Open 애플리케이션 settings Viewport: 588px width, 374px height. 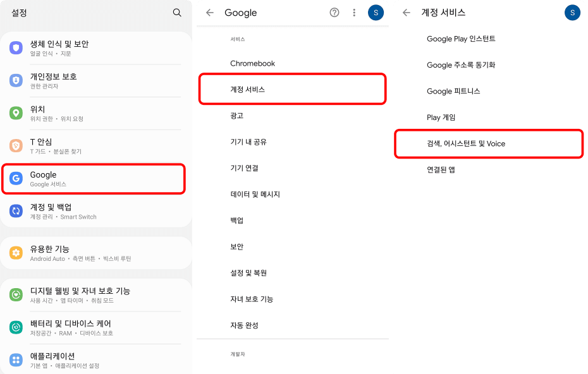coord(96,360)
